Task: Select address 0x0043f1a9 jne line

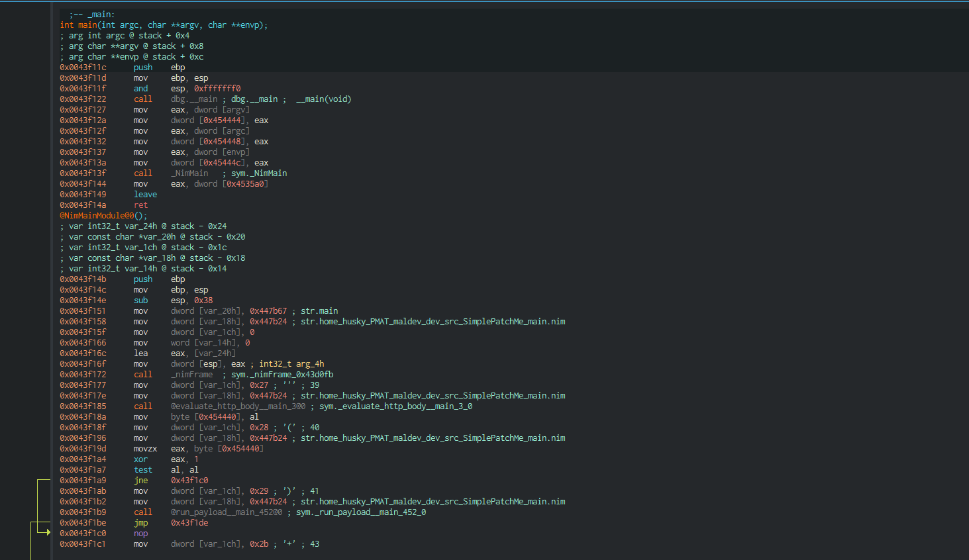Action: 134,481
